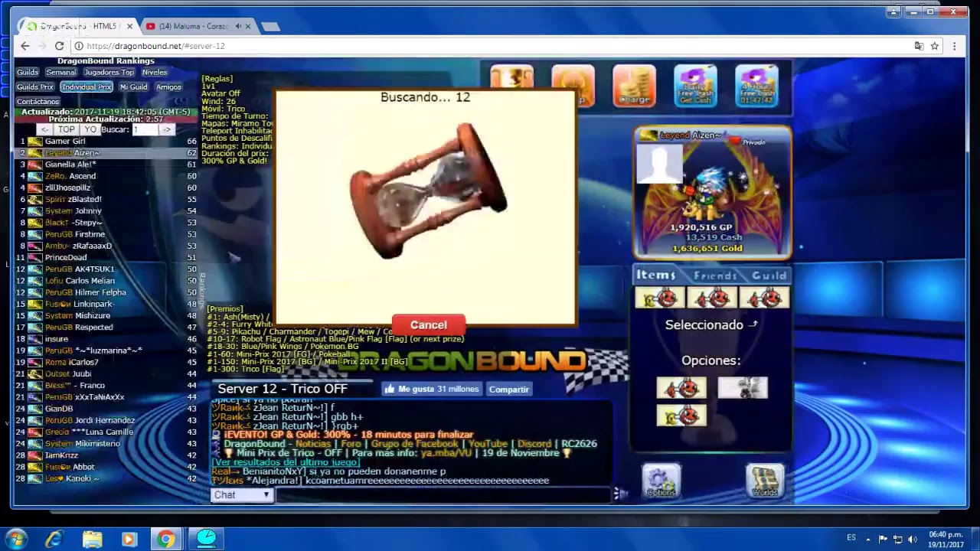The height and width of the screenshot is (551, 980).
Task: Go to previous rankings page arrow
Action: (46, 129)
